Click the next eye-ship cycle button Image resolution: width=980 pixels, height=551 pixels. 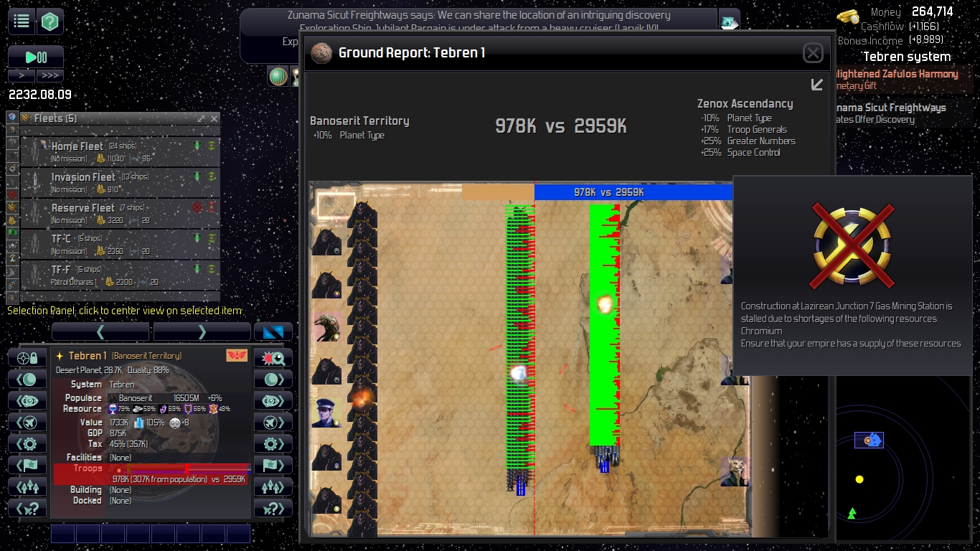pyautogui.click(x=273, y=401)
